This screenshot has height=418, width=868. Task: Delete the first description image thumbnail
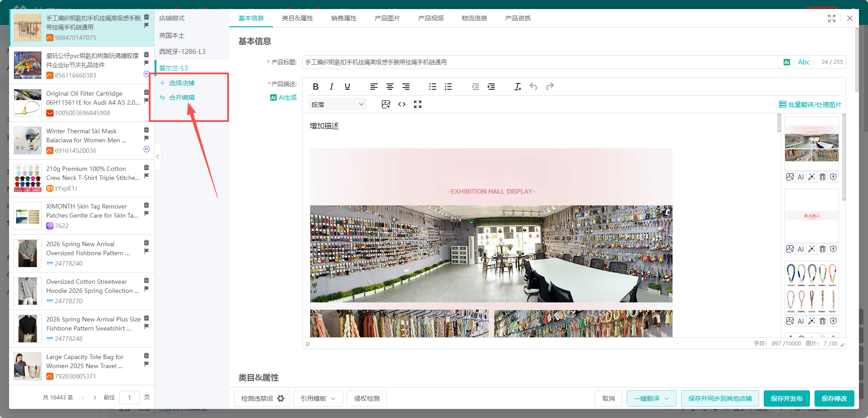pos(823,177)
